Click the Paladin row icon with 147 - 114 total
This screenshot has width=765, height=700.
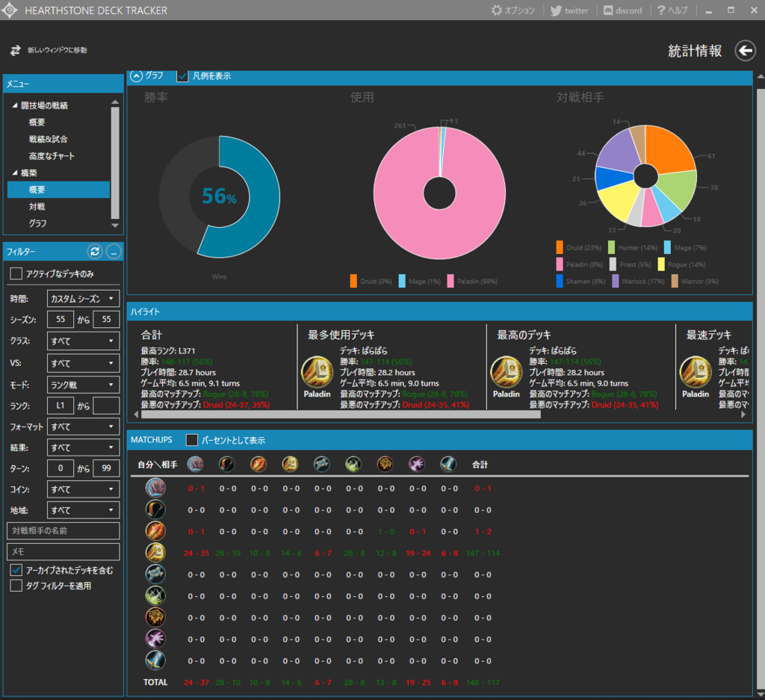tap(155, 553)
